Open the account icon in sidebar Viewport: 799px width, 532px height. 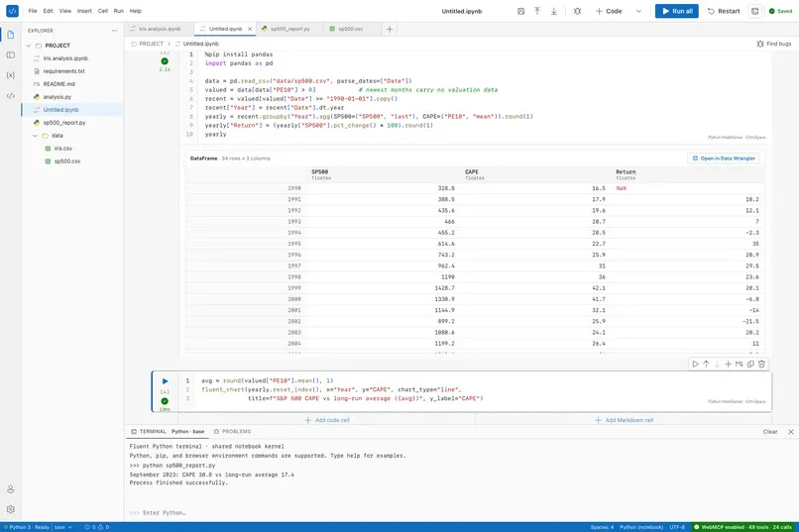(11, 489)
